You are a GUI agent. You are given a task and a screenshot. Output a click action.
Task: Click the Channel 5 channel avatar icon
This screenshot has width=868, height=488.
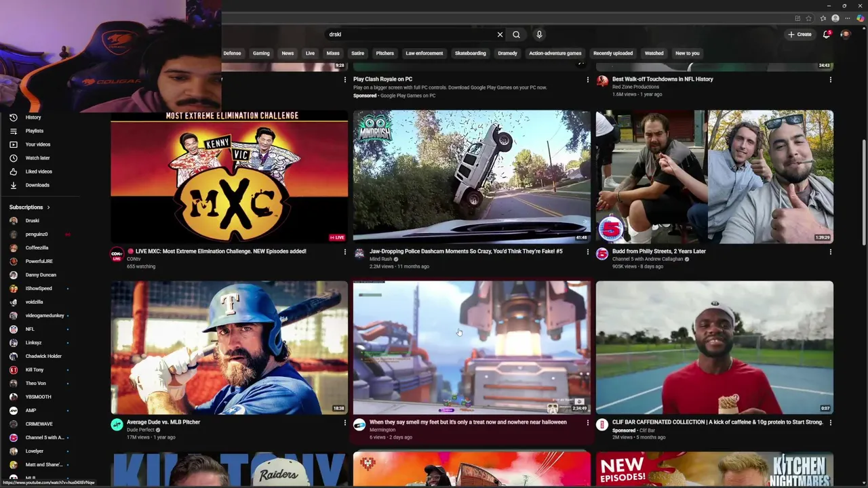pos(601,254)
